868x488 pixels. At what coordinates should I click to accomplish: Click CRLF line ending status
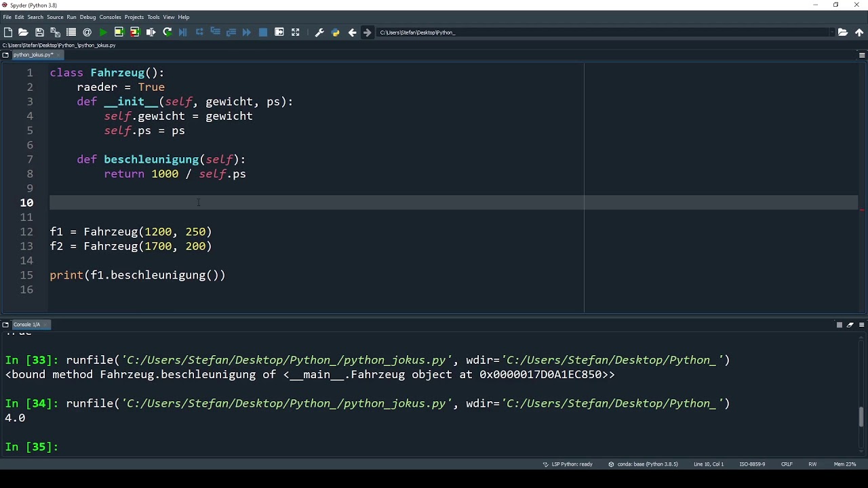click(x=787, y=464)
